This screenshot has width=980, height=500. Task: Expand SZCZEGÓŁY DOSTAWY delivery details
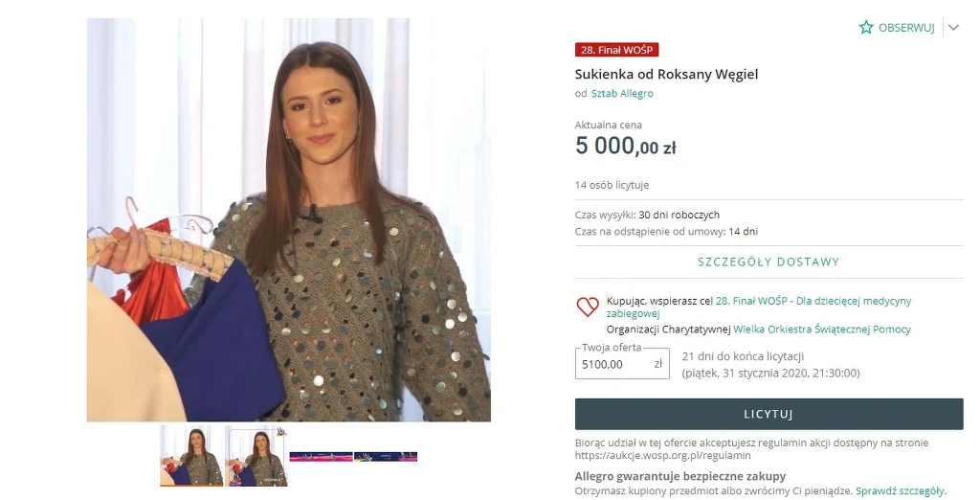(x=768, y=261)
